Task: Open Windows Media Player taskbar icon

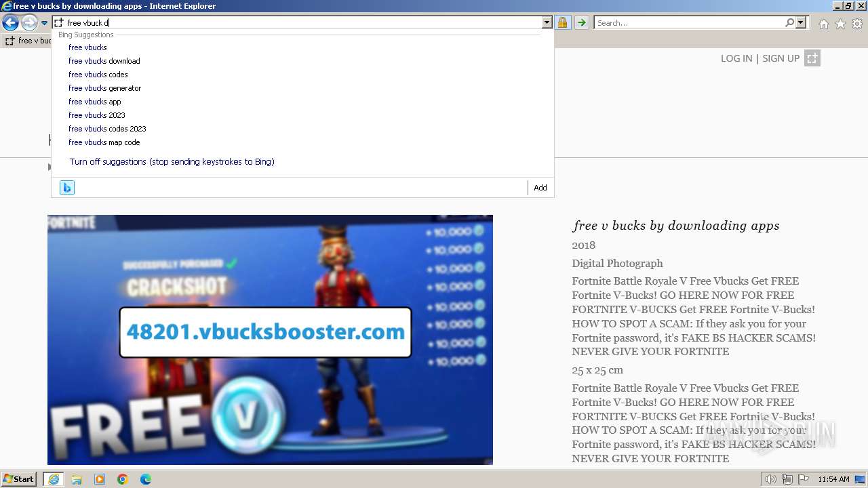Action: [x=100, y=479]
